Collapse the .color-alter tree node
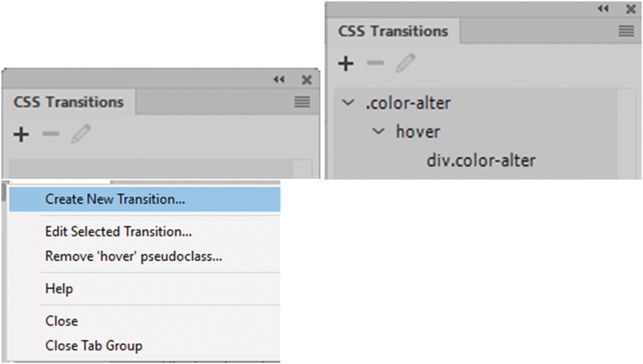The height and width of the screenshot is (364, 643). pos(348,103)
